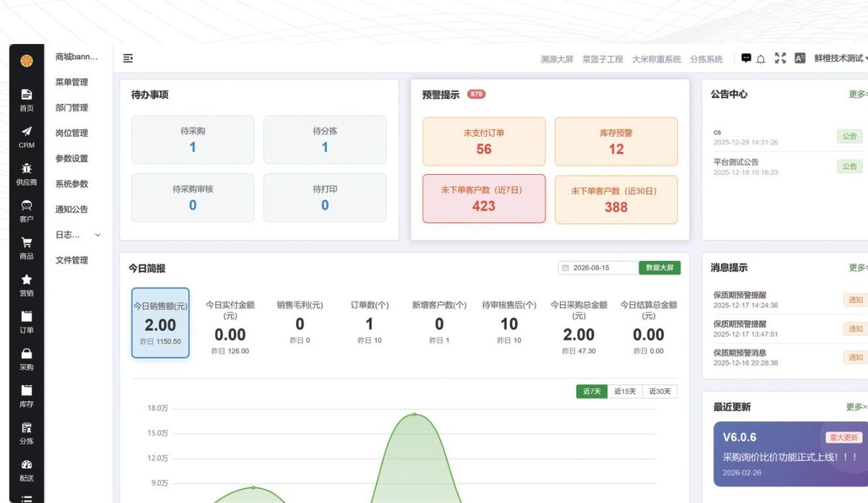Switch chart to 近7天 range
The image size is (868, 503).
coord(592,391)
